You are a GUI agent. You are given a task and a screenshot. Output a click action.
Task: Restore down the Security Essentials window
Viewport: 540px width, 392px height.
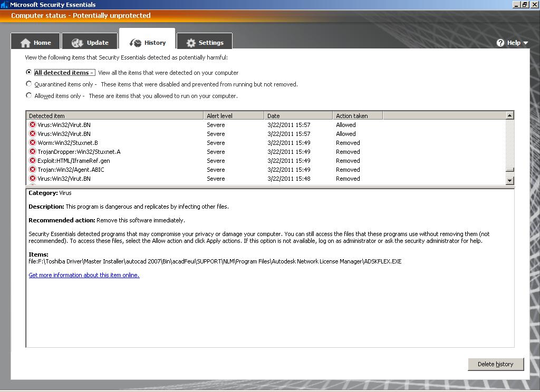pos(525,4)
